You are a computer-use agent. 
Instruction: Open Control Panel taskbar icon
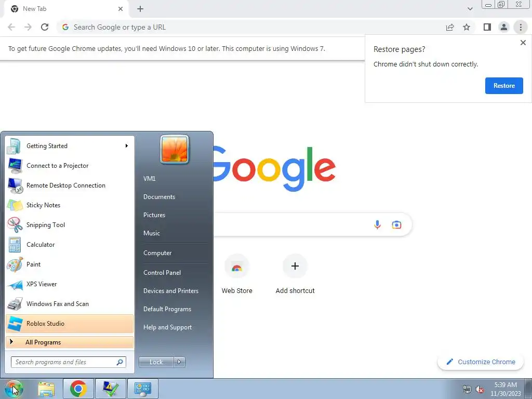pyautogui.click(x=142, y=389)
